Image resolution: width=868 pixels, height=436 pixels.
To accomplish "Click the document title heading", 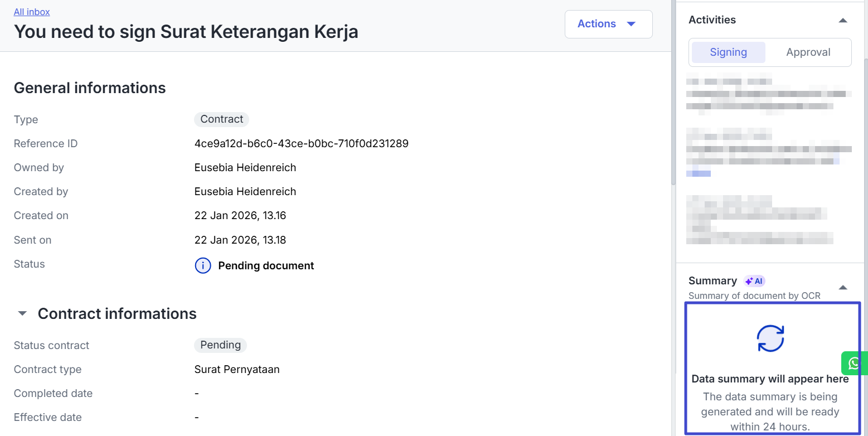I will pos(186,32).
